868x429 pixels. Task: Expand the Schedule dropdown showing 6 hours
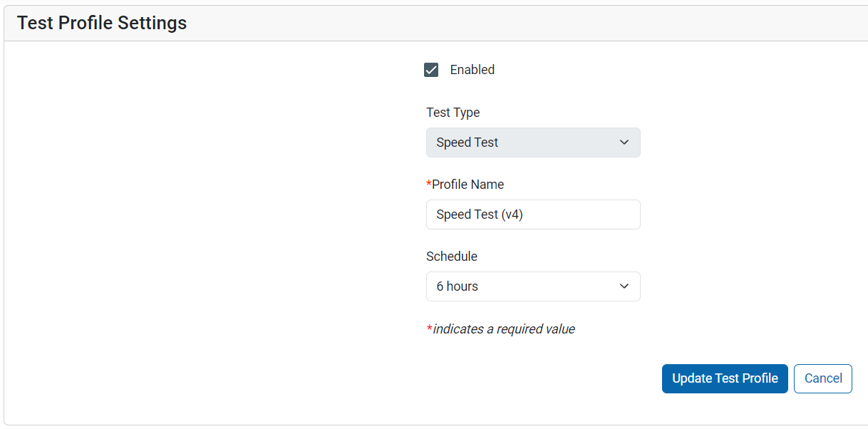click(533, 286)
